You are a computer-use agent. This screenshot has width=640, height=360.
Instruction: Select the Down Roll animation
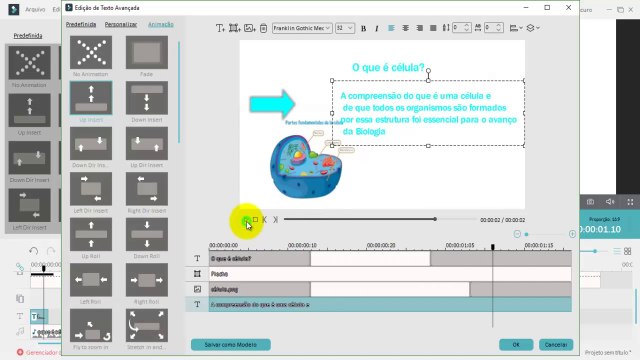point(147,234)
